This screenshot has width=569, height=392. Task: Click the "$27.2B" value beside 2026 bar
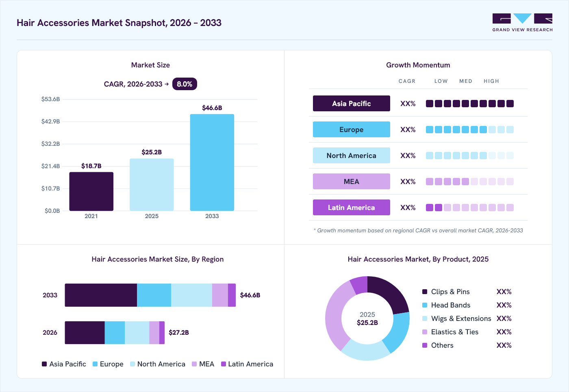179,333
